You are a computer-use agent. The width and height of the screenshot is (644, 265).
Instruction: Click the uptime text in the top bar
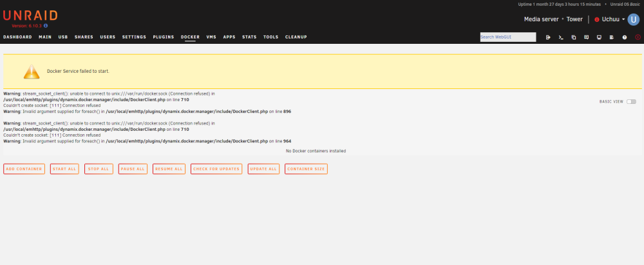coord(560,5)
